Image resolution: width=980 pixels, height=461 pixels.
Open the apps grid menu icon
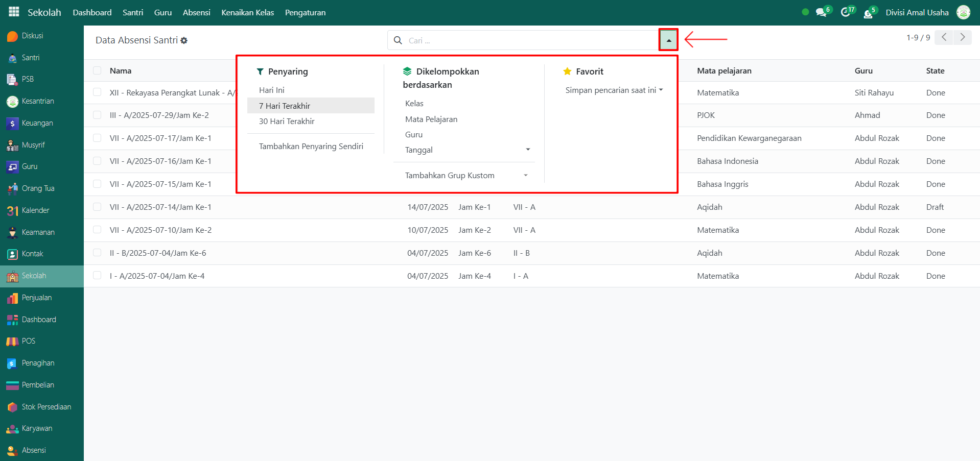(x=14, y=12)
